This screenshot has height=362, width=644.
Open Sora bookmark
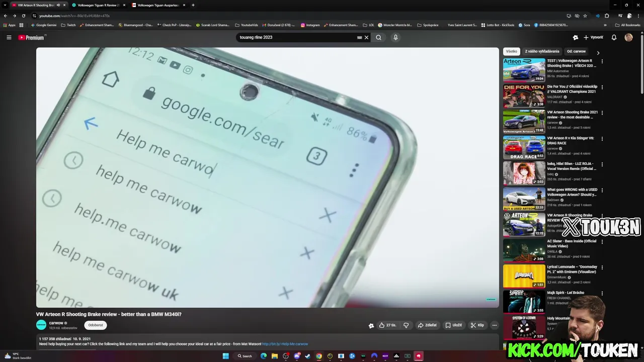point(524,25)
